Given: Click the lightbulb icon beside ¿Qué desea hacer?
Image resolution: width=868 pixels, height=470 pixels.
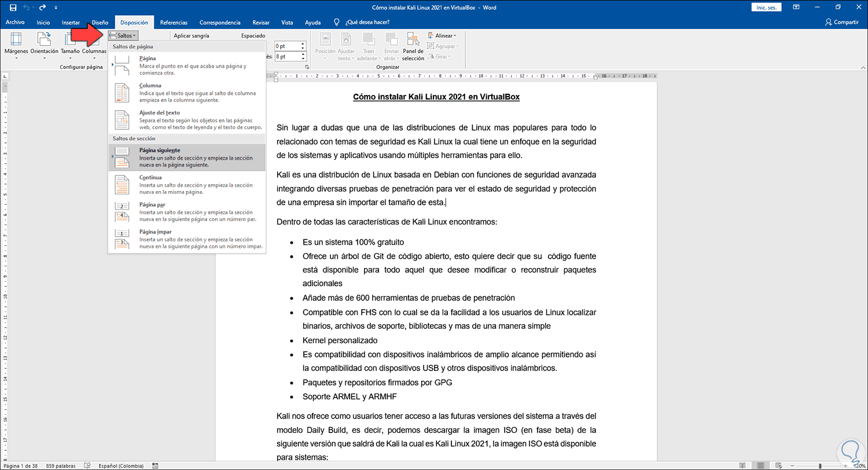Looking at the screenshot, I should click(337, 23).
